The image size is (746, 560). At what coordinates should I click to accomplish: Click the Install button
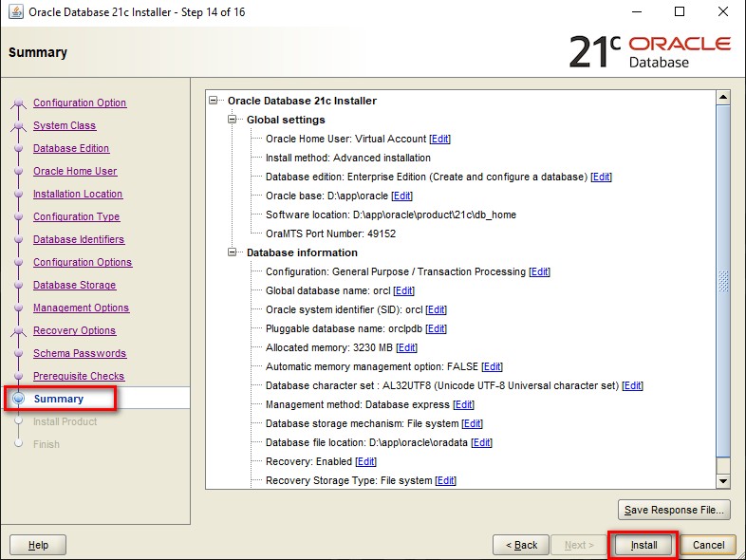tap(643, 545)
